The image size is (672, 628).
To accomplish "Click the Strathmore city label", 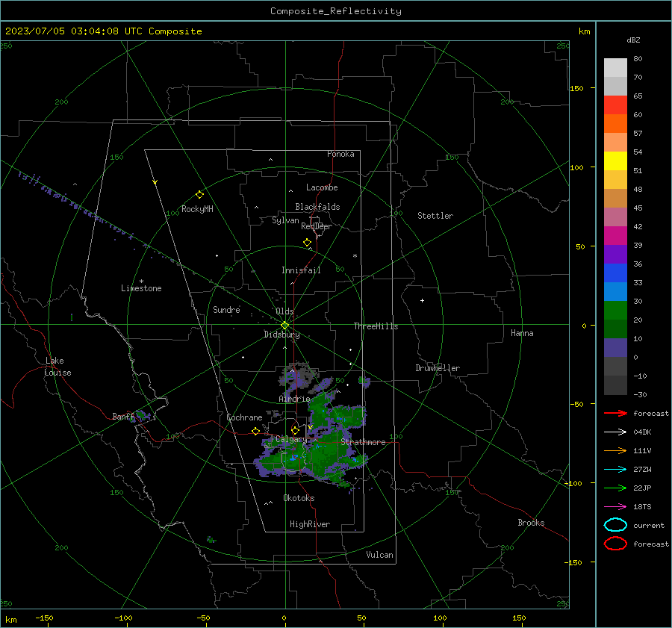I will [x=363, y=442].
